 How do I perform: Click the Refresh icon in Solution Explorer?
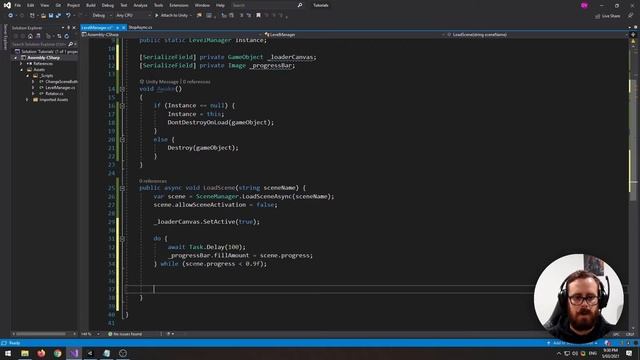click(x=67, y=36)
